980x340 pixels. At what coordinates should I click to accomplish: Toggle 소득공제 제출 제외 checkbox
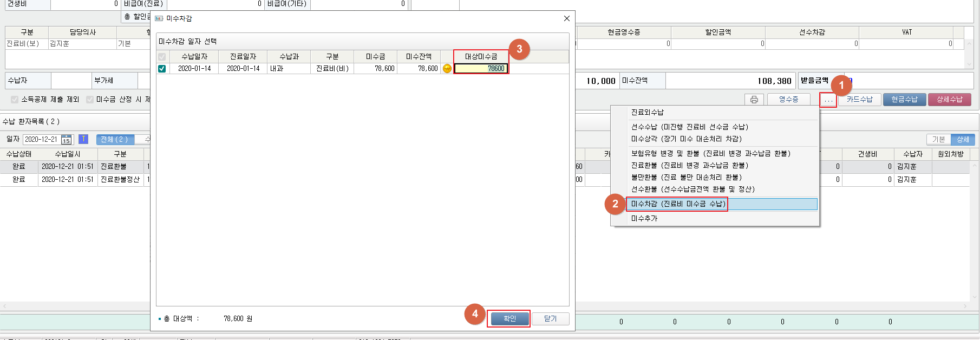(x=15, y=100)
